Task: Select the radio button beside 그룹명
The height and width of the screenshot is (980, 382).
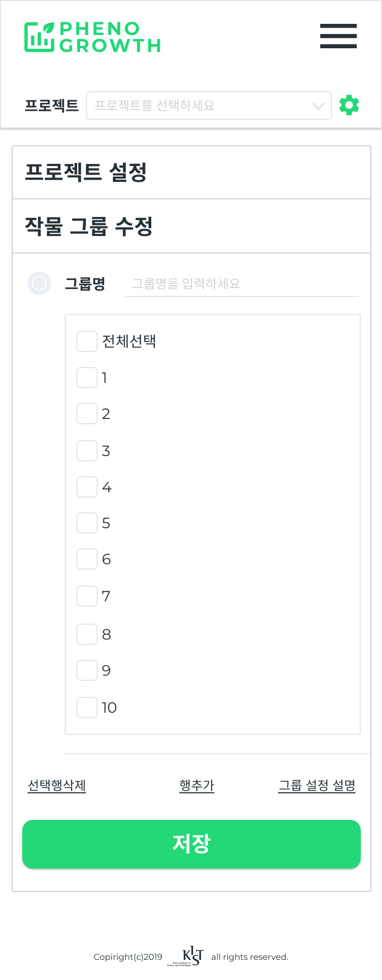Action: (39, 283)
